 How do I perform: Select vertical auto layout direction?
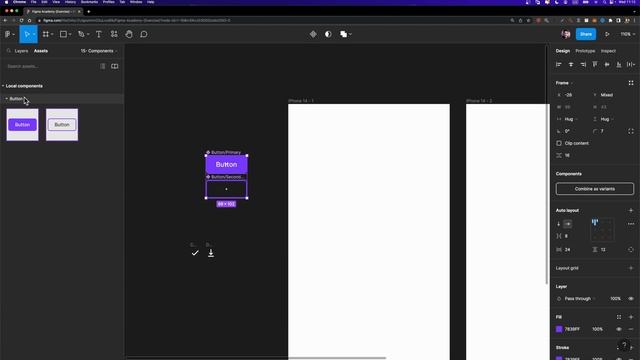559,224
